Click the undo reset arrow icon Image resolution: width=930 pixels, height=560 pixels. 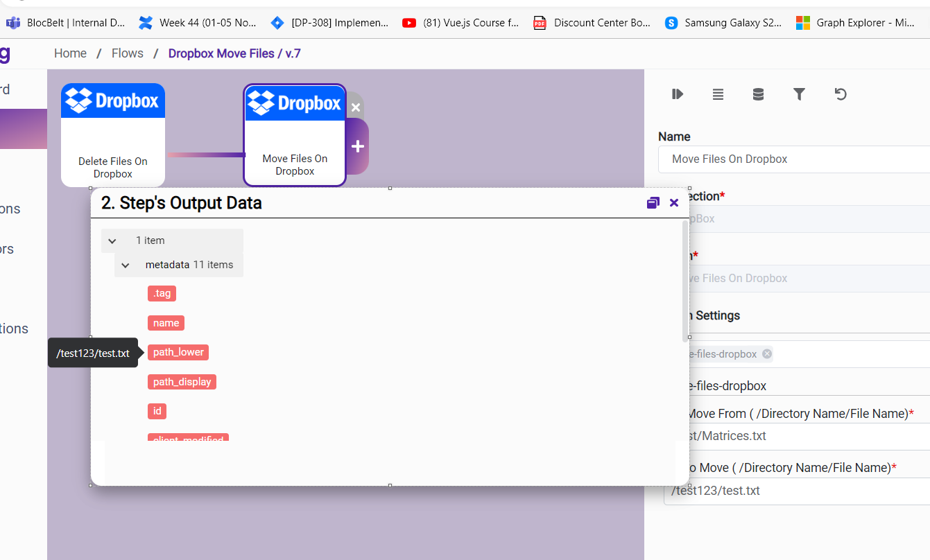(841, 94)
